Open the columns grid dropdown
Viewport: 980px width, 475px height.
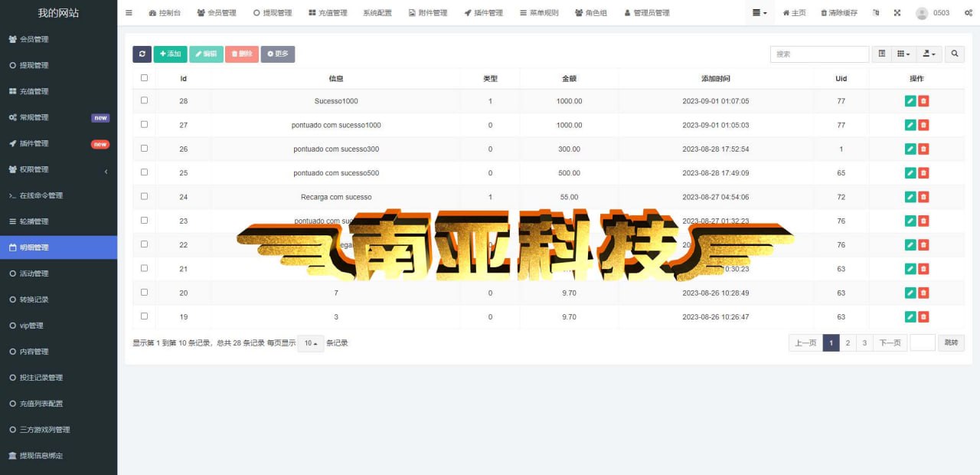[903, 54]
